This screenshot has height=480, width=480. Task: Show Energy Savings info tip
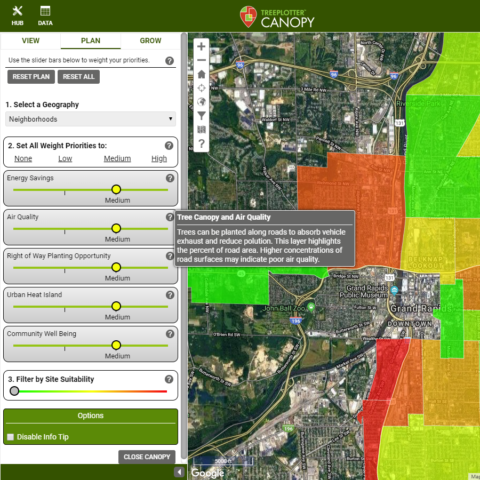(170, 178)
